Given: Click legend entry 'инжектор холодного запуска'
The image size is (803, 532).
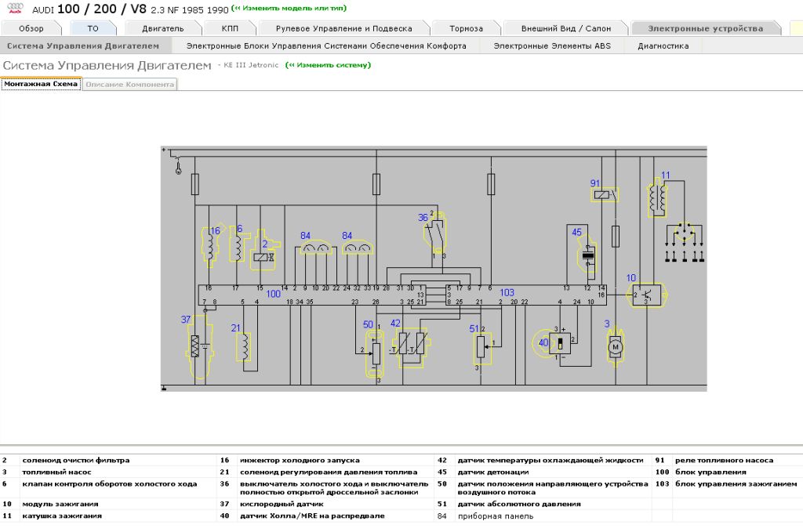Looking at the screenshot, I should click(x=300, y=461).
